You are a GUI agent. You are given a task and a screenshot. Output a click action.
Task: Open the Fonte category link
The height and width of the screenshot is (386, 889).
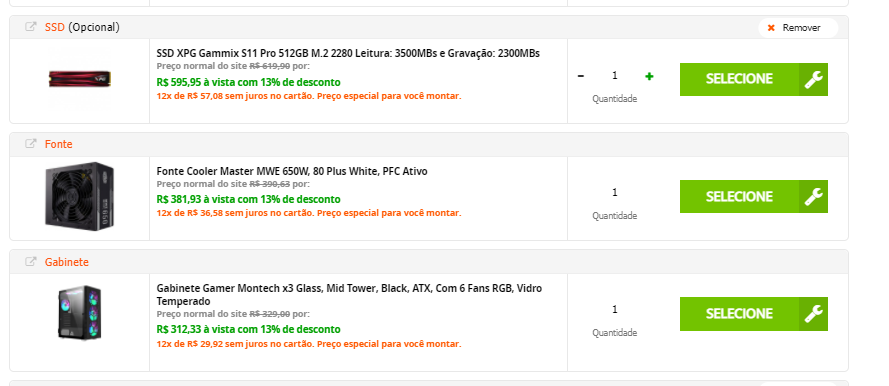coord(58,145)
